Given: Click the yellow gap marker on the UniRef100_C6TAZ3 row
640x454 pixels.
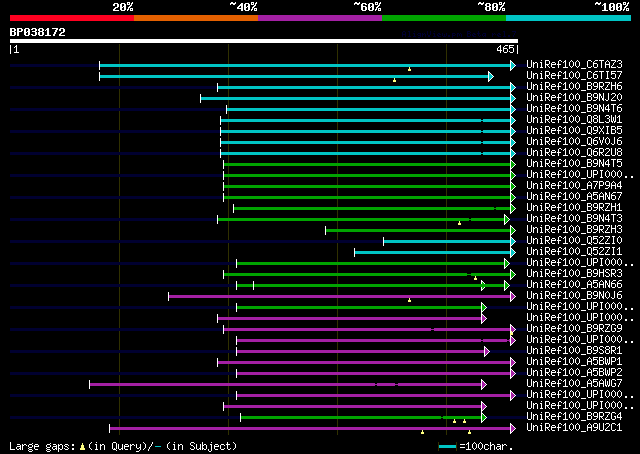Looking at the screenshot, I should click(x=409, y=69).
